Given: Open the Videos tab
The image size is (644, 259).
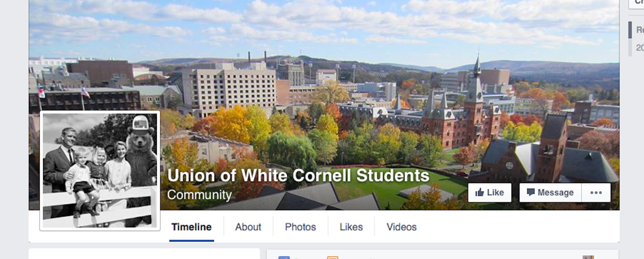Looking at the screenshot, I should (401, 227).
